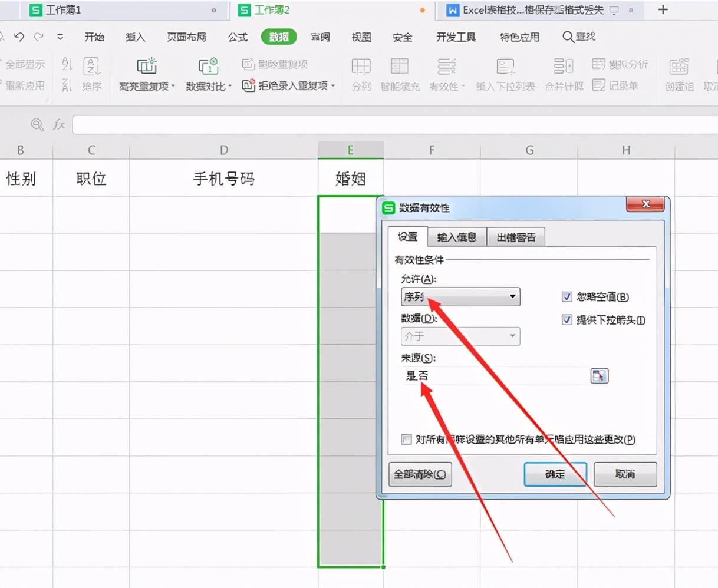The image size is (718, 588).
Task: Open the 视图 ribbon tab
Action: 361,37
